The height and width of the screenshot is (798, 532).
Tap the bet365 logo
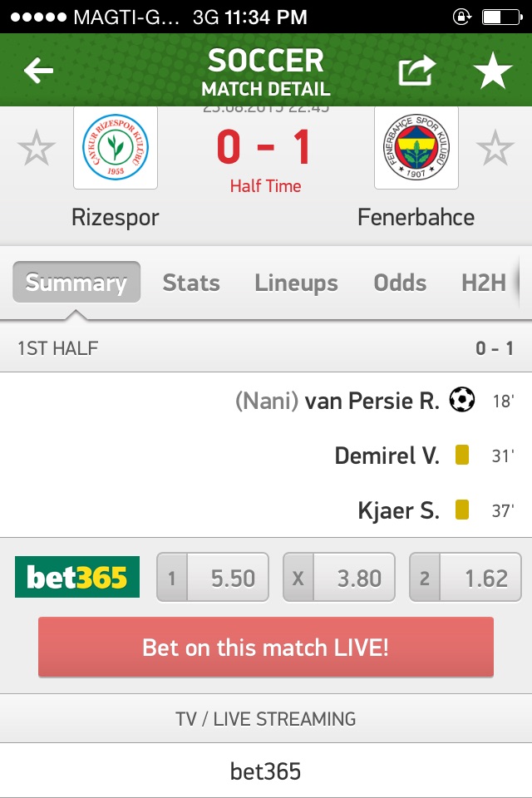[x=77, y=578]
